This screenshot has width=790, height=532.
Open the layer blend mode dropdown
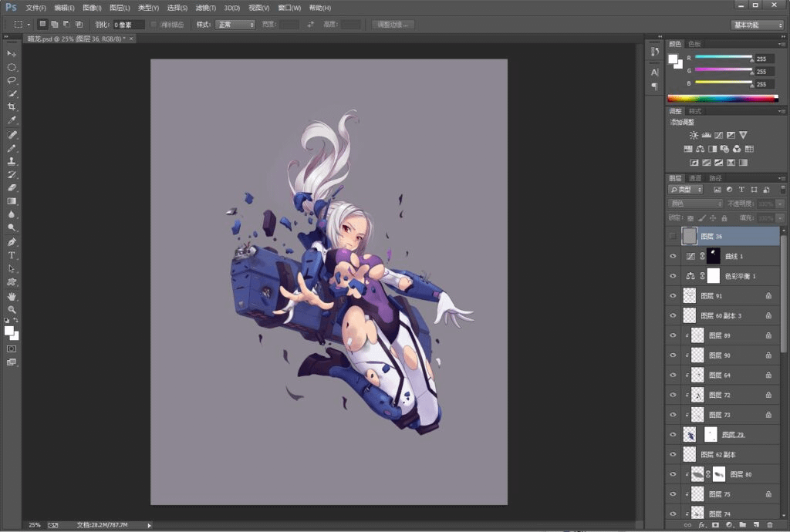point(695,204)
